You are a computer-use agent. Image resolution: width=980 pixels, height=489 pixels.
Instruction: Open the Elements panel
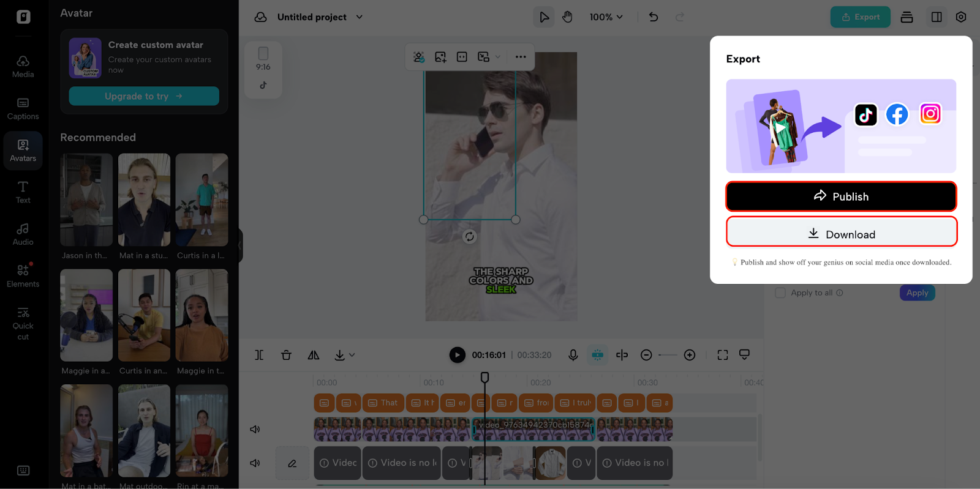(23, 276)
